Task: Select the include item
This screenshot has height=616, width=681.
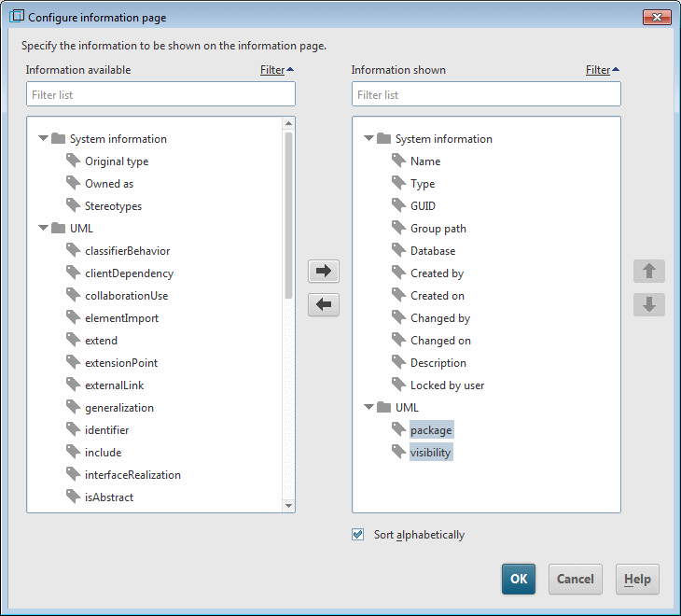Action: 103,453
